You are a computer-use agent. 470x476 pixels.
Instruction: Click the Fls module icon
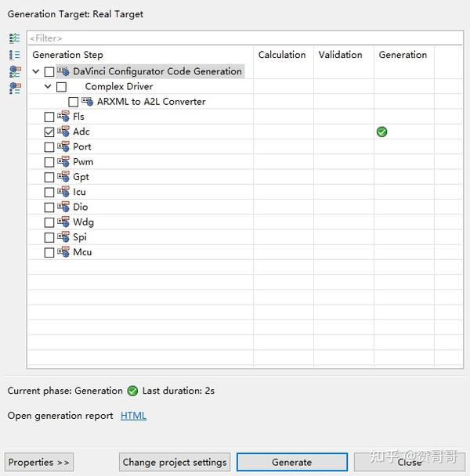coord(63,117)
